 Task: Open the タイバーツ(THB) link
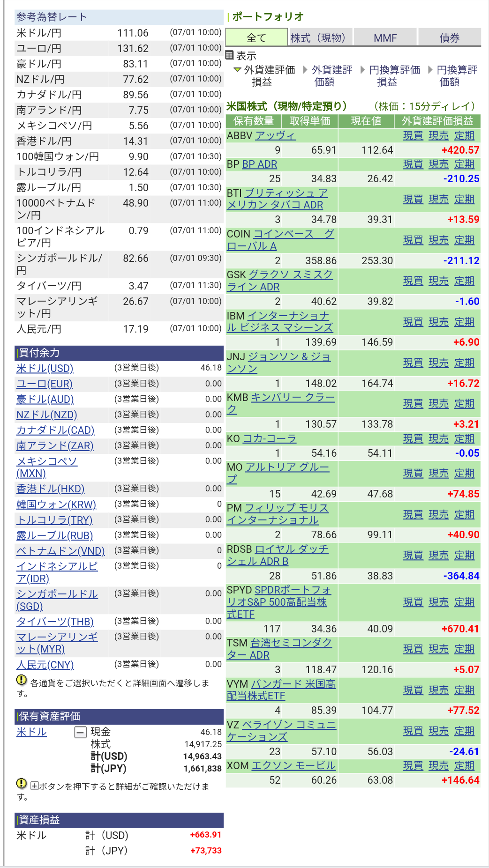[55, 622]
